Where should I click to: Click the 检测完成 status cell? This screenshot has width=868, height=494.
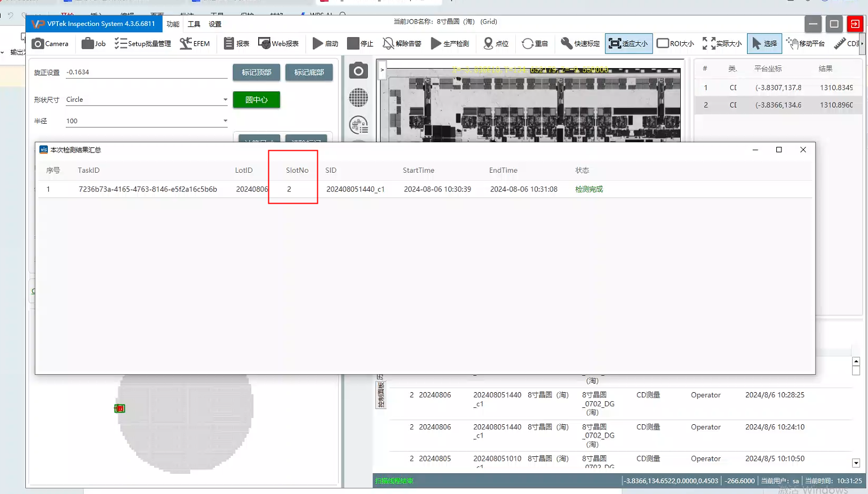[x=589, y=189]
